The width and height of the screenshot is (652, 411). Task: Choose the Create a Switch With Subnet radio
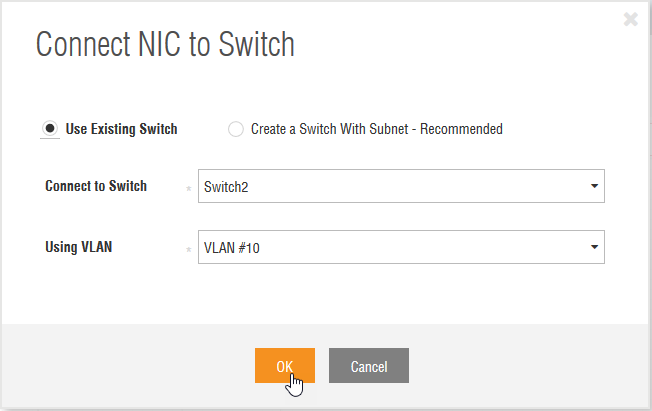click(235, 129)
